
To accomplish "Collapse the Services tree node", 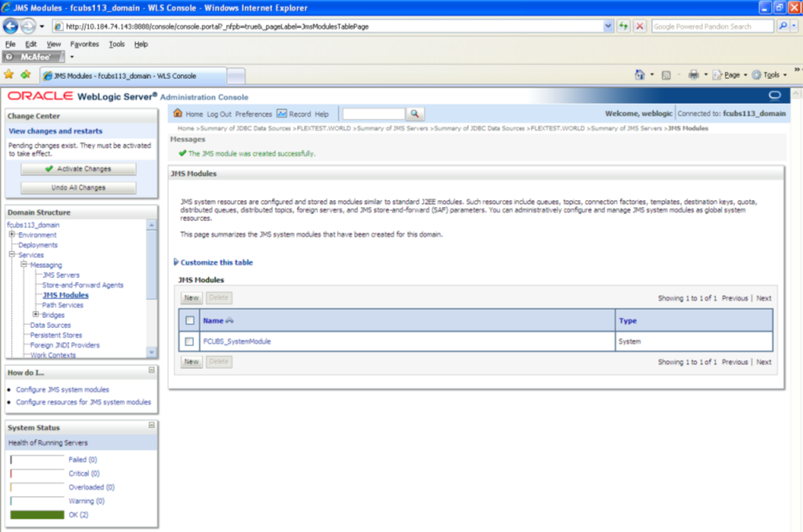I will click(12, 254).
